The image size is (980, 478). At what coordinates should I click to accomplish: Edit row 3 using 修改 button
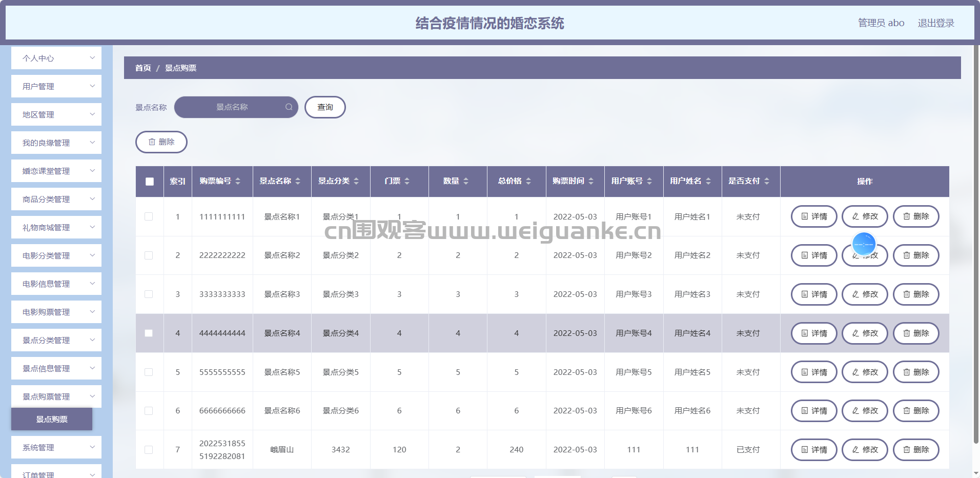865,294
